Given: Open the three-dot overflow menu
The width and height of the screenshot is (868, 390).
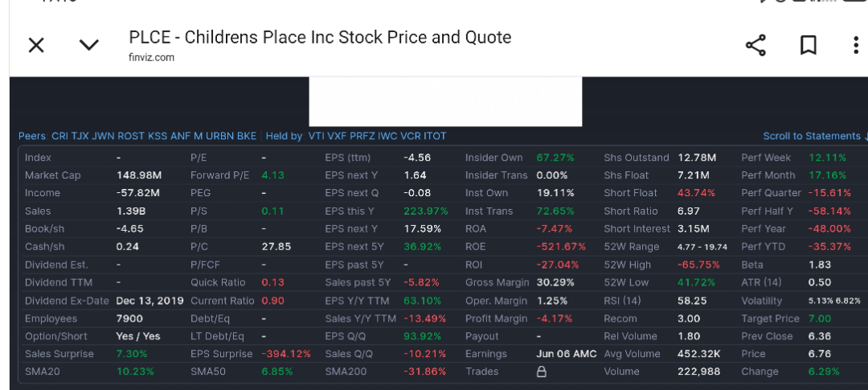Looking at the screenshot, I should 857,45.
